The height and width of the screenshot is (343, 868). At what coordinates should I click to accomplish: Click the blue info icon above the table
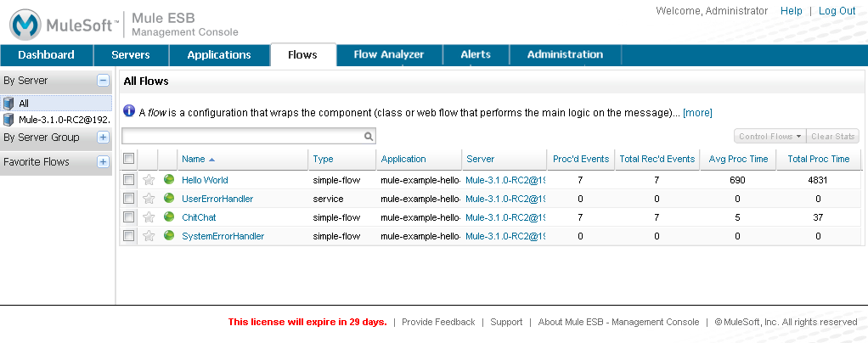coord(129,111)
